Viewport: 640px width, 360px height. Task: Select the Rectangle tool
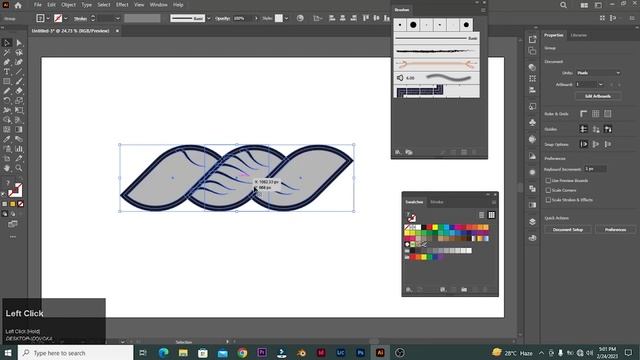(x=7, y=81)
